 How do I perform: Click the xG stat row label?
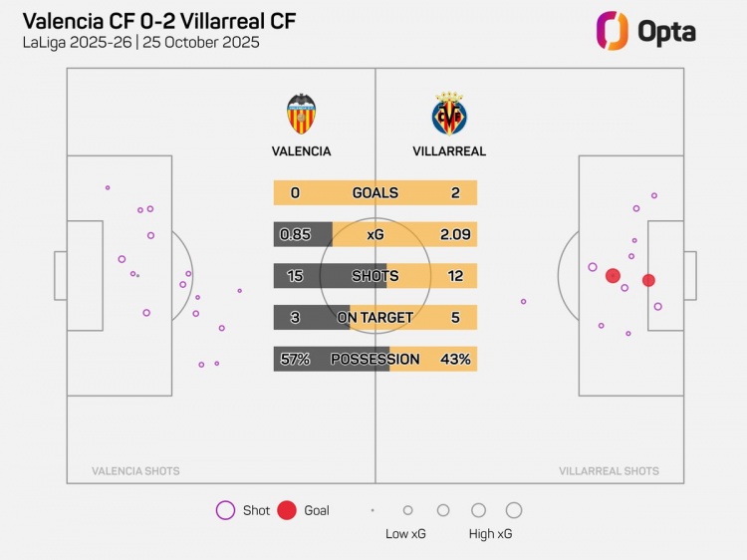pyautogui.click(x=374, y=234)
